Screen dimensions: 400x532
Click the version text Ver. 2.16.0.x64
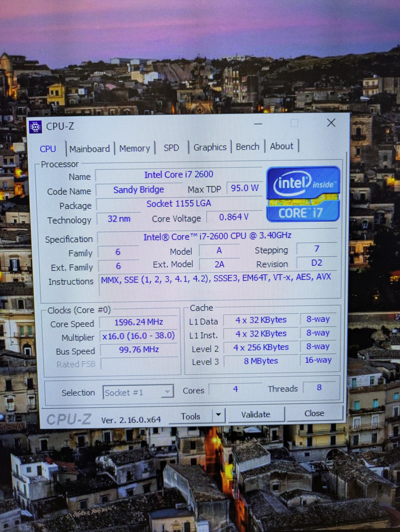[131, 420]
